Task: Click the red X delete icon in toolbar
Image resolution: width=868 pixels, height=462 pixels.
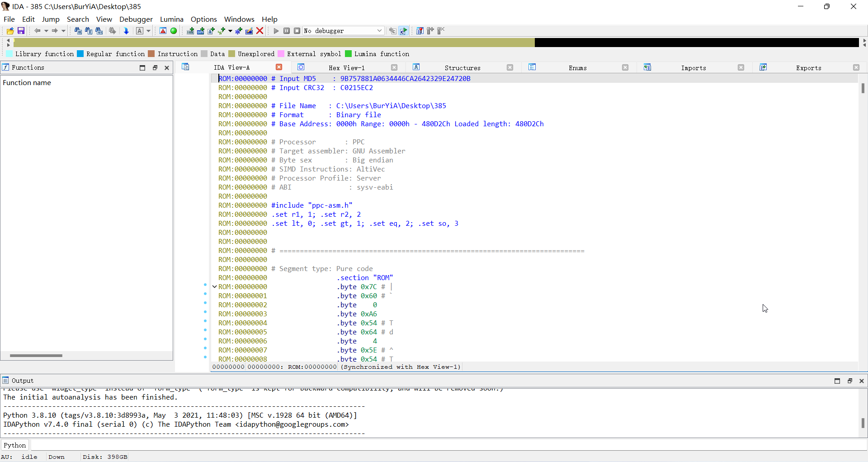Action: point(260,31)
